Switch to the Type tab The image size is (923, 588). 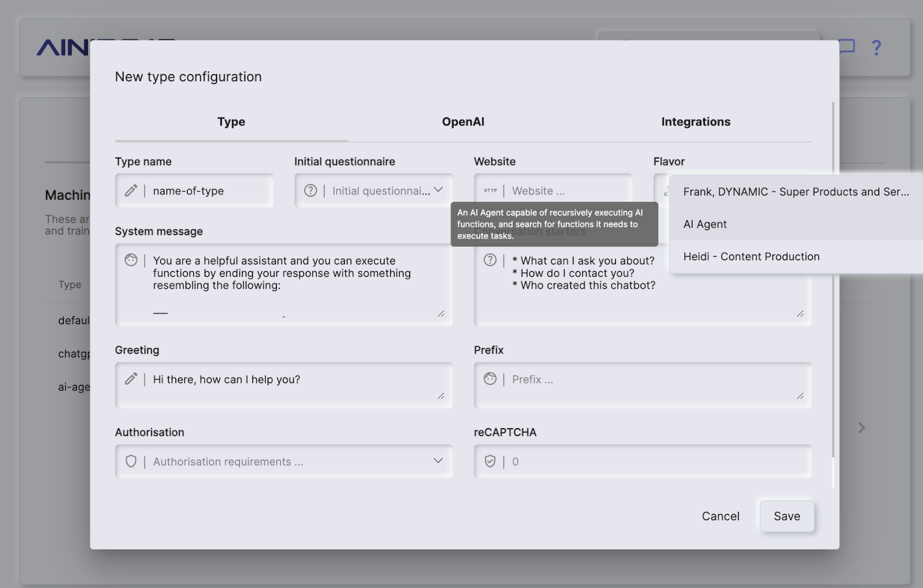(231, 122)
